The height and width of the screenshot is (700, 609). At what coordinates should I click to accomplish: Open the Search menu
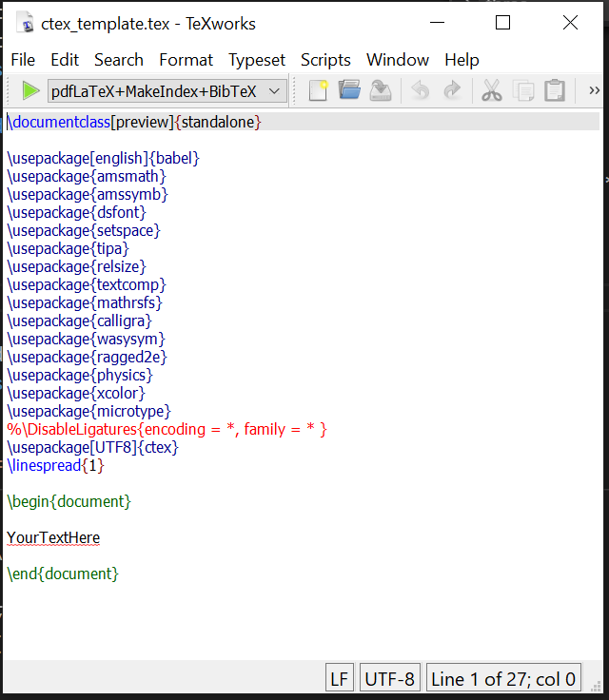pos(119,60)
